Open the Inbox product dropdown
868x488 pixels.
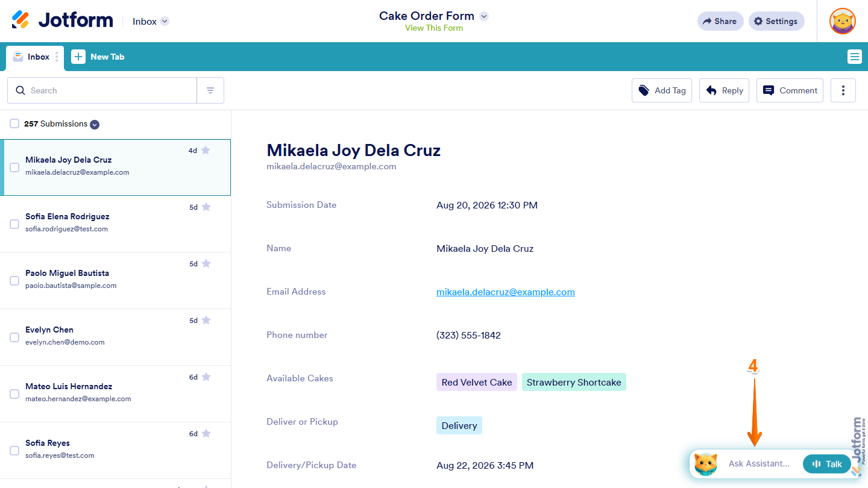click(151, 21)
